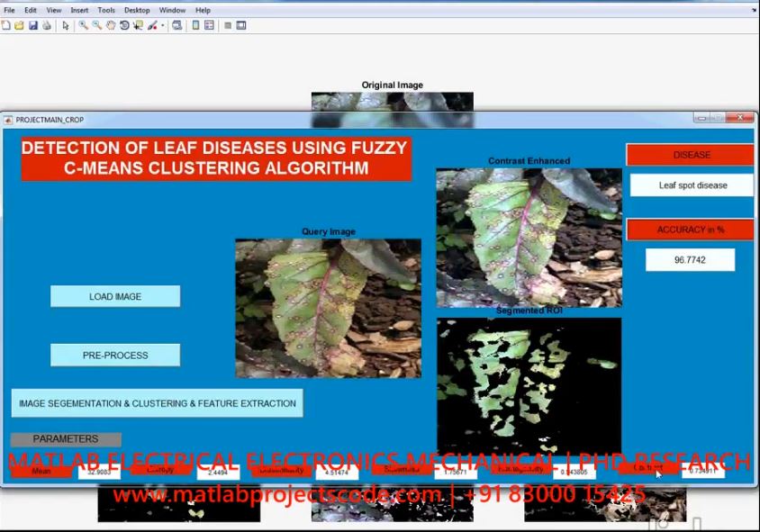Open the Desktop menu
760x532 pixels.
[x=137, y=10]
